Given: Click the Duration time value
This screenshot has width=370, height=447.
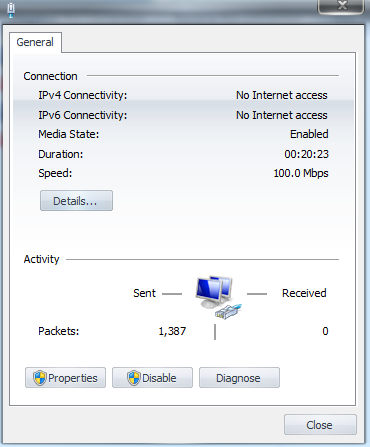Looking at the screenshot, I should 306,154.
